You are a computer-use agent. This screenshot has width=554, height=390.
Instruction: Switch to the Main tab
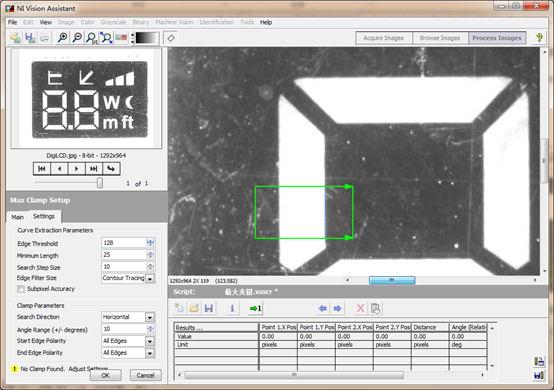[18, 217]
